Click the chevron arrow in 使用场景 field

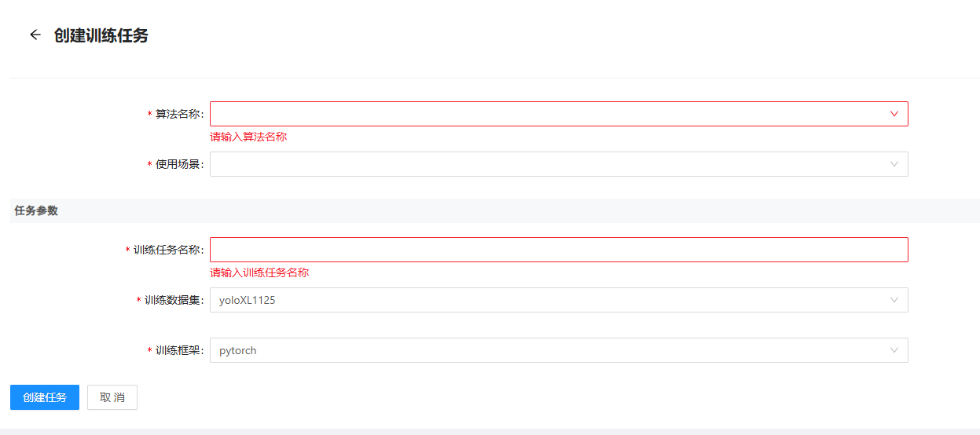[x=894, y=164]
